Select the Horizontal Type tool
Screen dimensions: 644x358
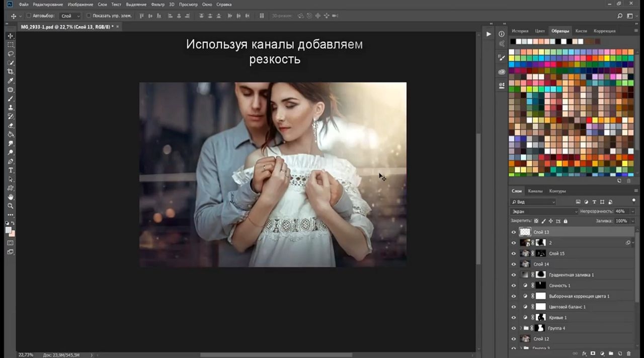coord(11,171)
